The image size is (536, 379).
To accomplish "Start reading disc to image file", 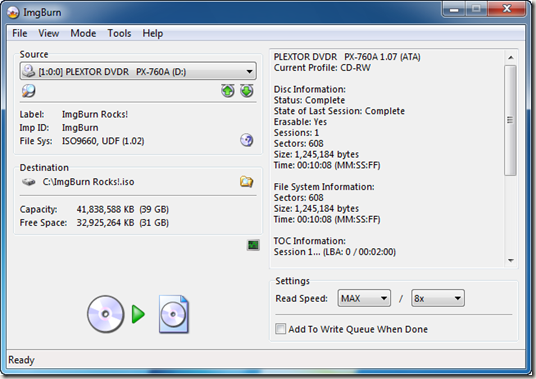I will 138,314.
